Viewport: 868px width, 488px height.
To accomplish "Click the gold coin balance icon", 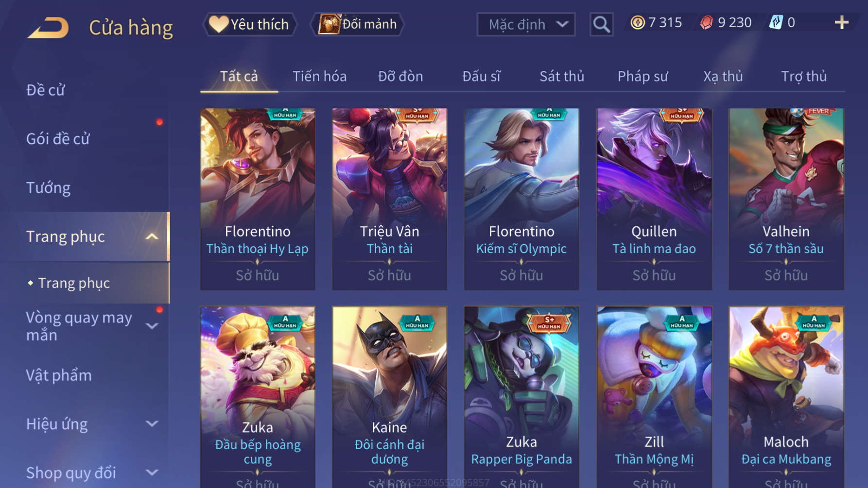I will (x=637, y=22).
